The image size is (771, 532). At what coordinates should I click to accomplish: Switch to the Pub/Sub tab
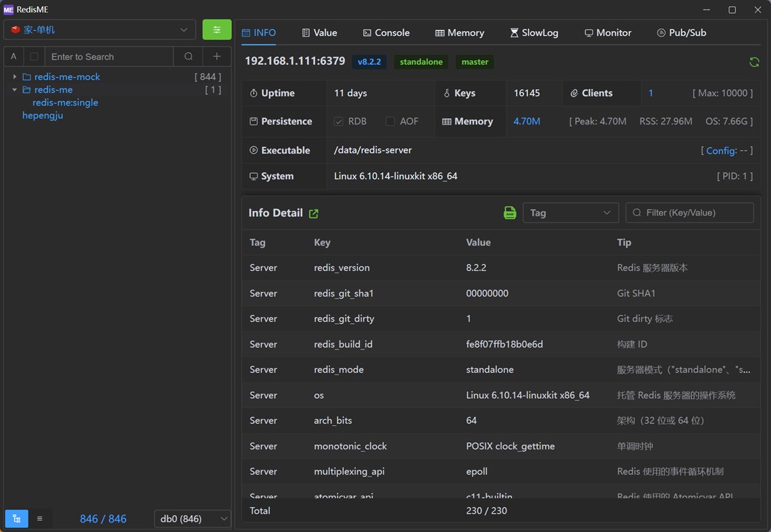click(682, 32)
